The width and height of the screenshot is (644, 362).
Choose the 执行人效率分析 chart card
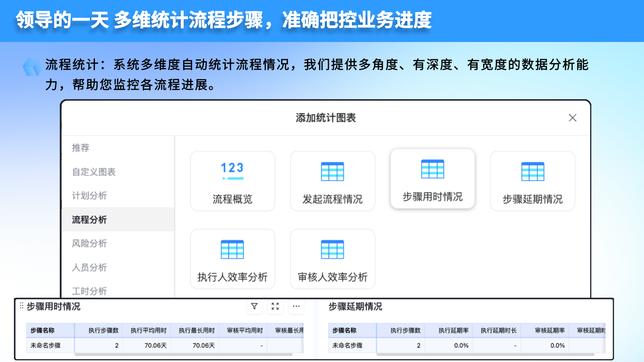[232, 259]
